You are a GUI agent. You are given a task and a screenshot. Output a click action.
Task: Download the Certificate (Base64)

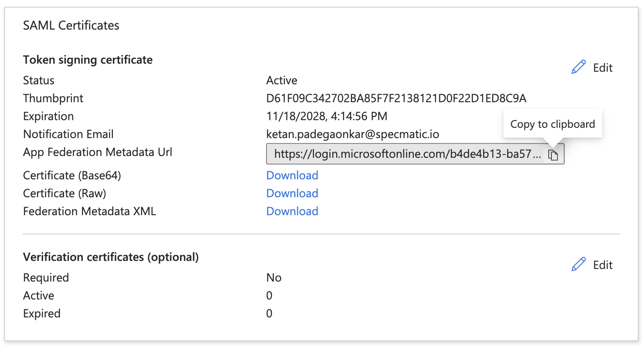[292, 175]
